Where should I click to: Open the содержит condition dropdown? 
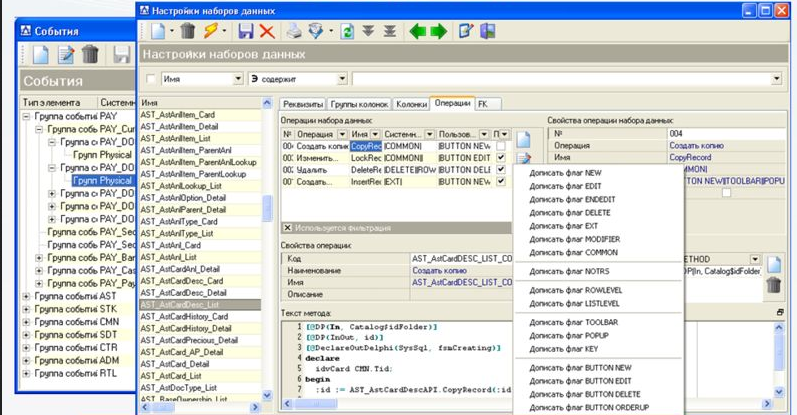[343, 79]
